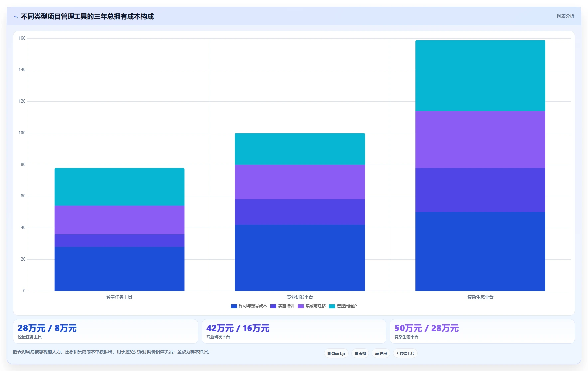Screen dimensions: 588x371
Task: Click the 28万元 / 8万元 card value
Action: pos(47,328)
